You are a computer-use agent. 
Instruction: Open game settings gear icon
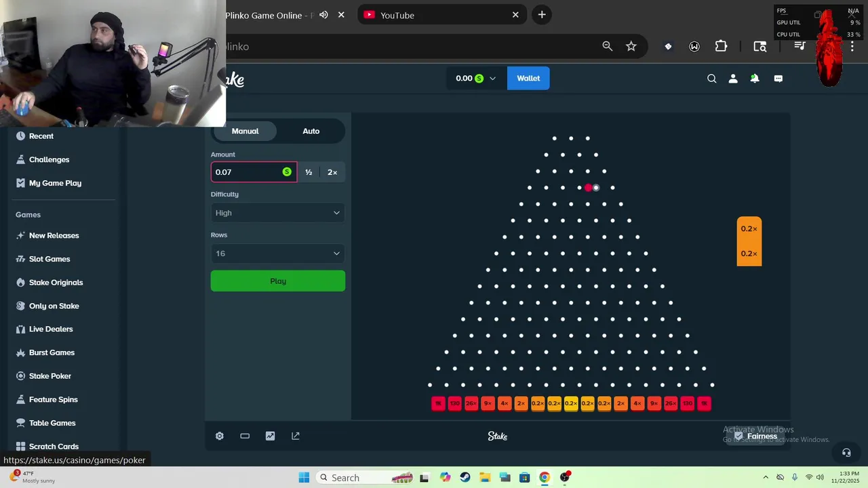click(220, 436)
